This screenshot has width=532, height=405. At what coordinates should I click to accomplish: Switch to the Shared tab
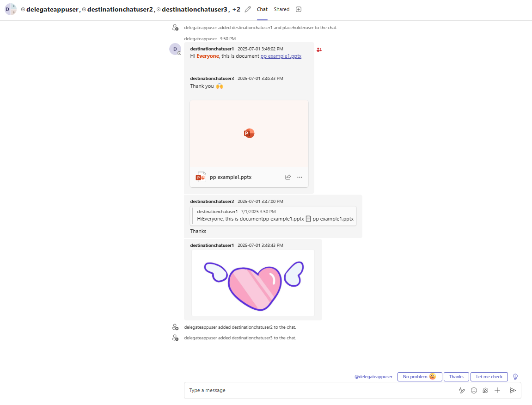tap(281, 9)
